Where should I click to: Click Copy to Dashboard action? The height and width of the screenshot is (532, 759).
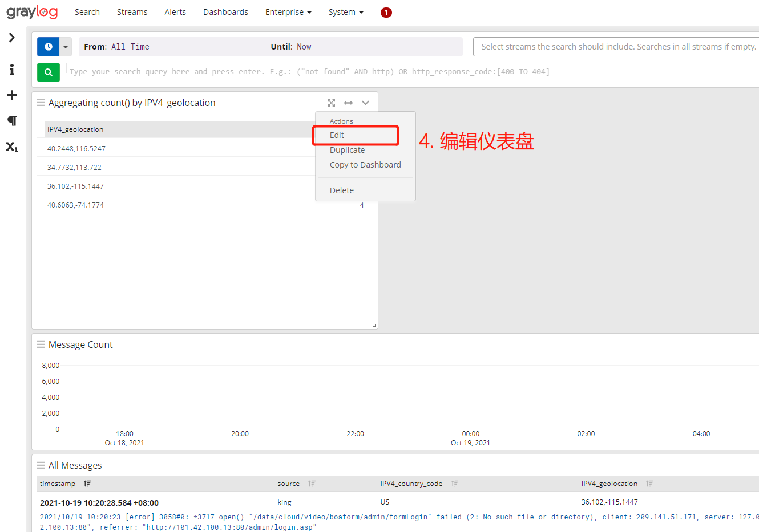[365, 164]
